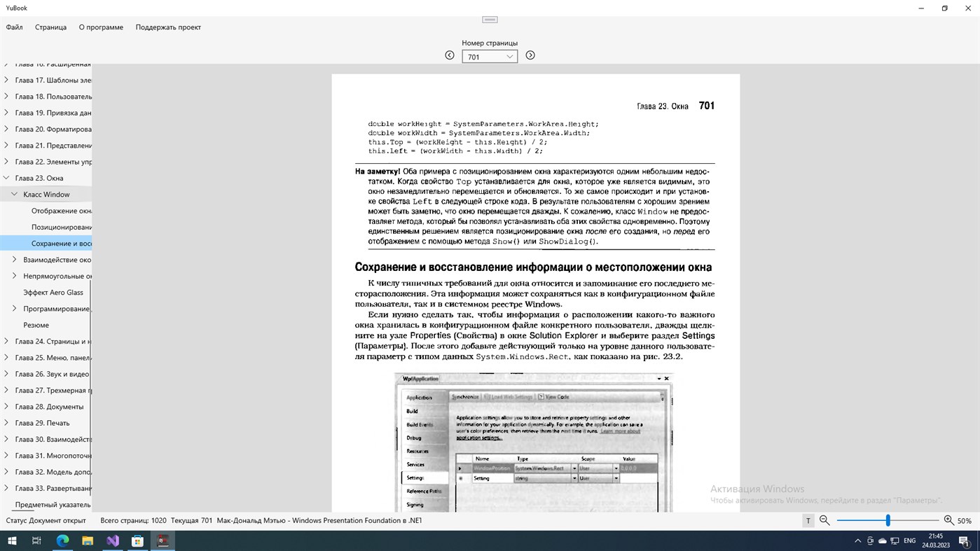The width and height of the screenshot is (980, 551).
Task: Click the book page image
Action: click(x=535, y=293)
